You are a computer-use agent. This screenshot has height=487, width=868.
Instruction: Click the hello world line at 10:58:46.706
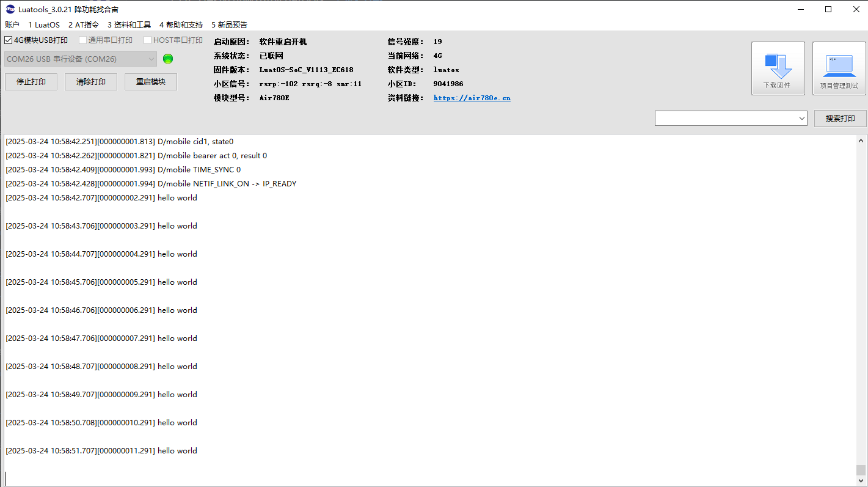click(x=101, y=310)
